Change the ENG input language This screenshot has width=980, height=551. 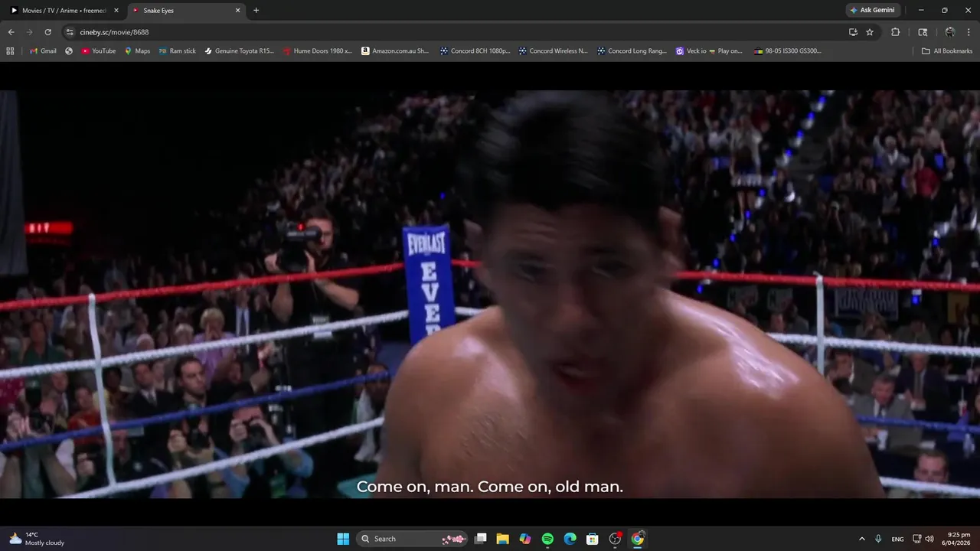point(898,539)
